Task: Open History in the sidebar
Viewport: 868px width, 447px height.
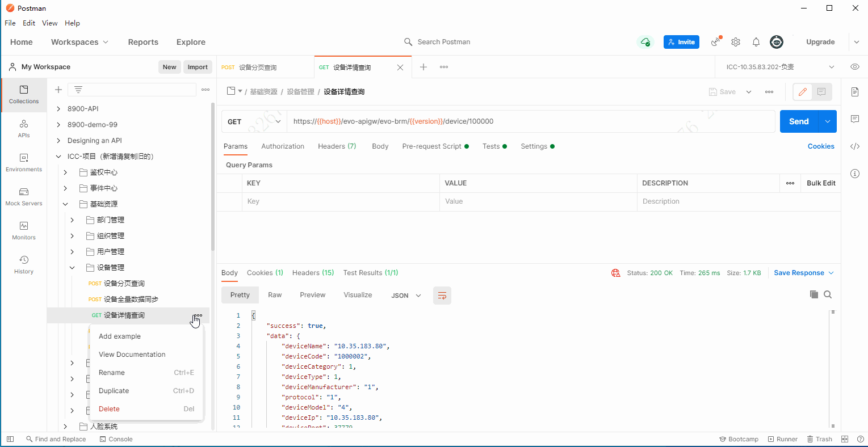Action: [x=24, y=264]
